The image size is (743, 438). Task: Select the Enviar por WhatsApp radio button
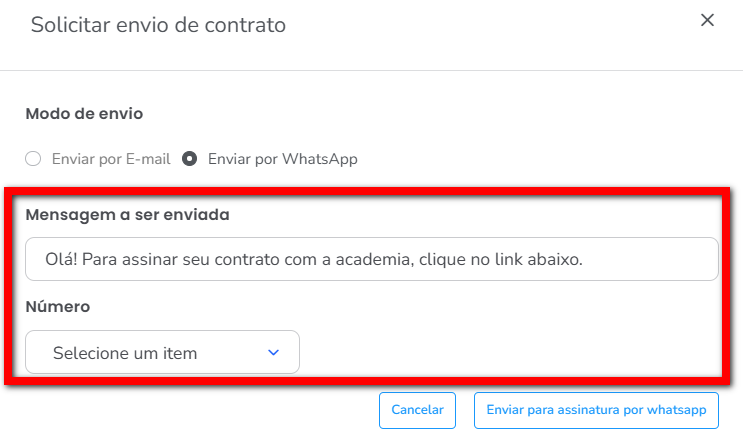(x=189, y=158)
